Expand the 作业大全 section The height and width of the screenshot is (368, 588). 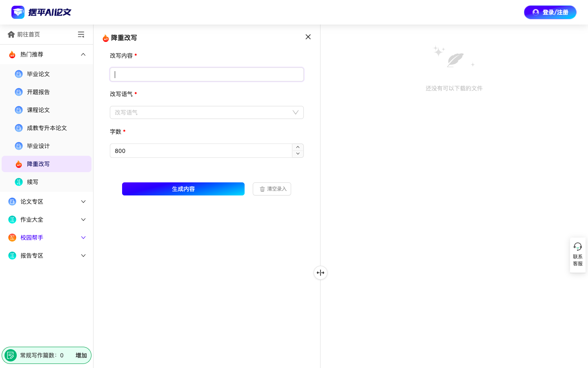(x=83, y=220)
